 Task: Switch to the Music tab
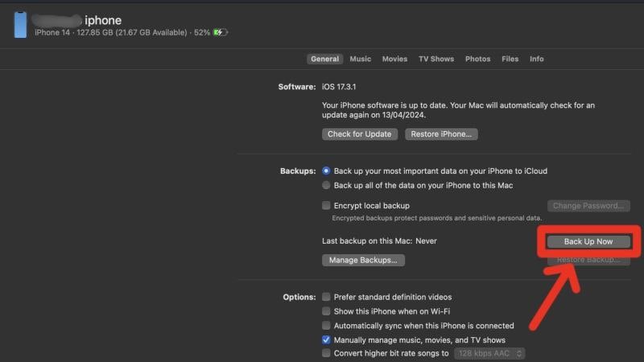point(360,59)
